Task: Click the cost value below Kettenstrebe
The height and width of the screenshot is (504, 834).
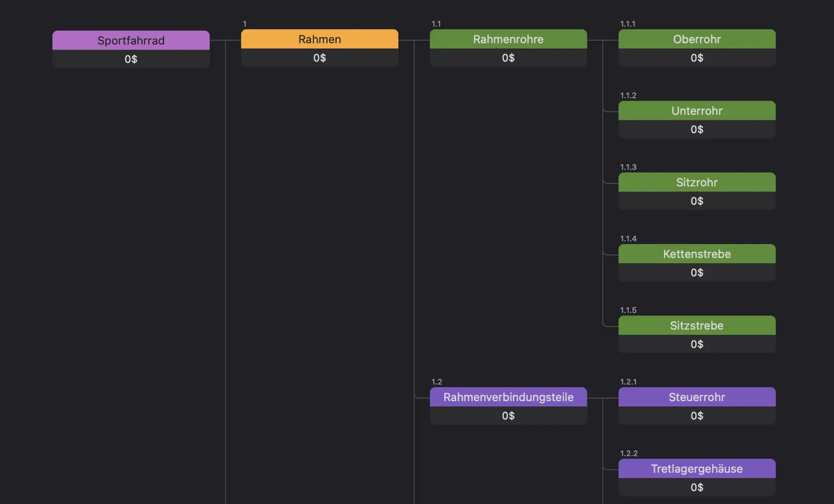Action: 697,273
